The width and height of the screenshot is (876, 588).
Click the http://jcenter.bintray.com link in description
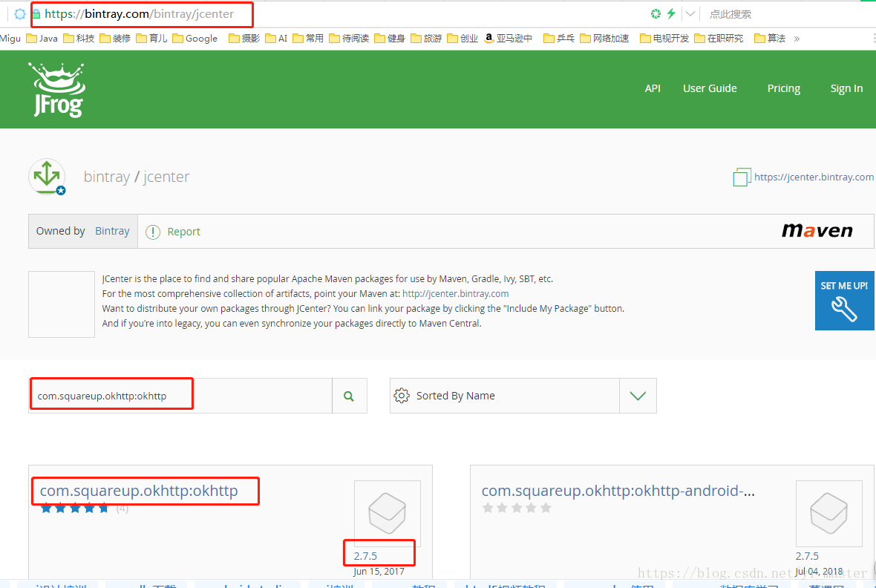click(455, 293)
